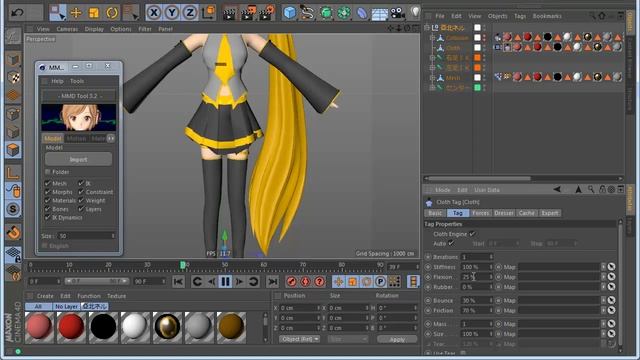Click the green generator object icon

[326, 13]
